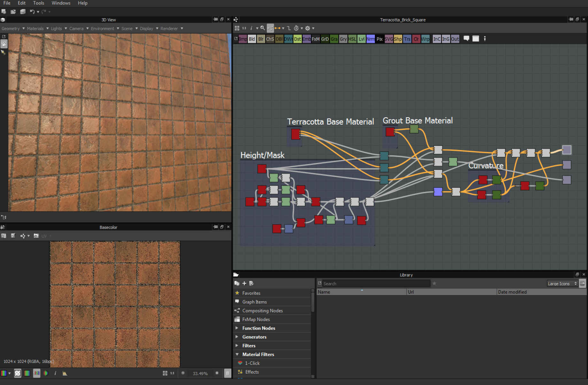The image size is (588, 385).
Task: Add a graph comment with the speech bubble
Action: point(467,39)
